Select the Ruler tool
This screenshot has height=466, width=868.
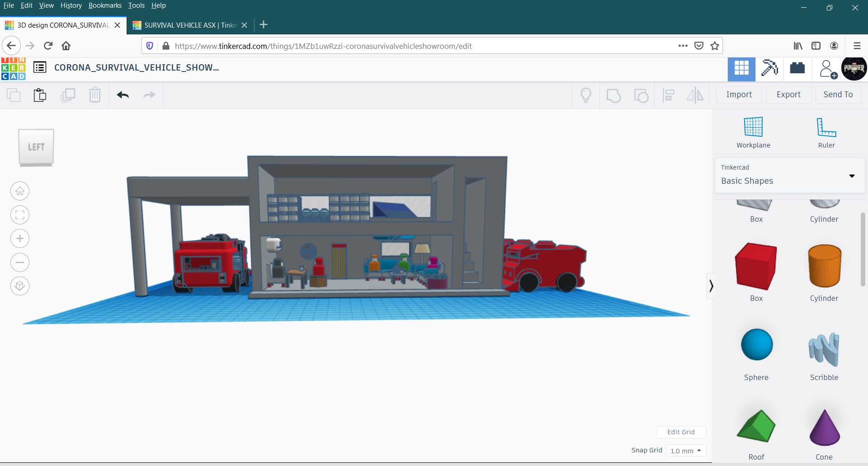tap(826, 132)
